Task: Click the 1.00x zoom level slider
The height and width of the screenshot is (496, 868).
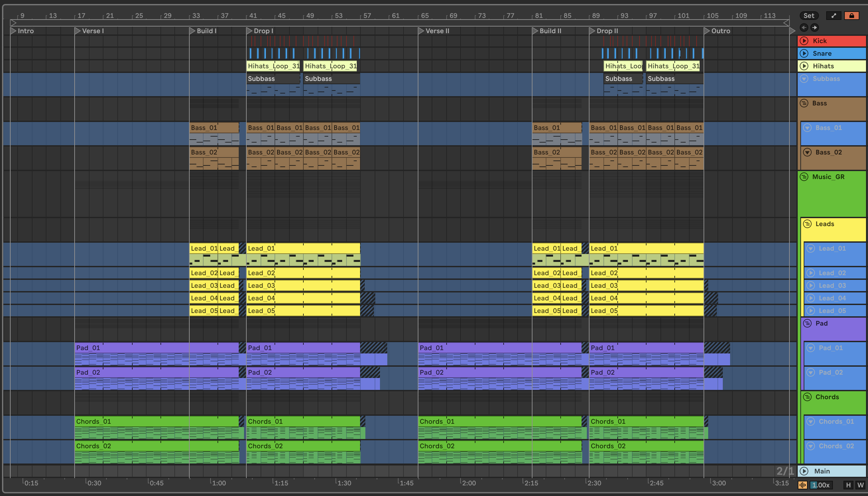Action: pos(821,485)
